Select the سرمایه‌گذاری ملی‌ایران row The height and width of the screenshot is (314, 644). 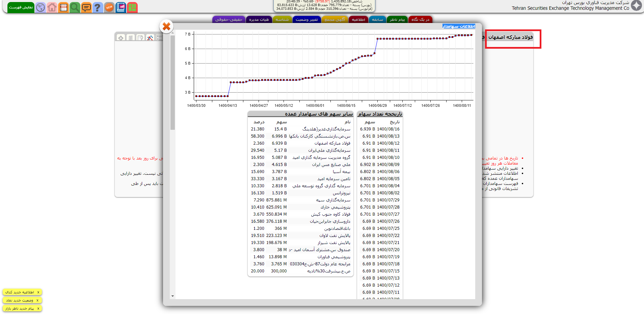300,150
